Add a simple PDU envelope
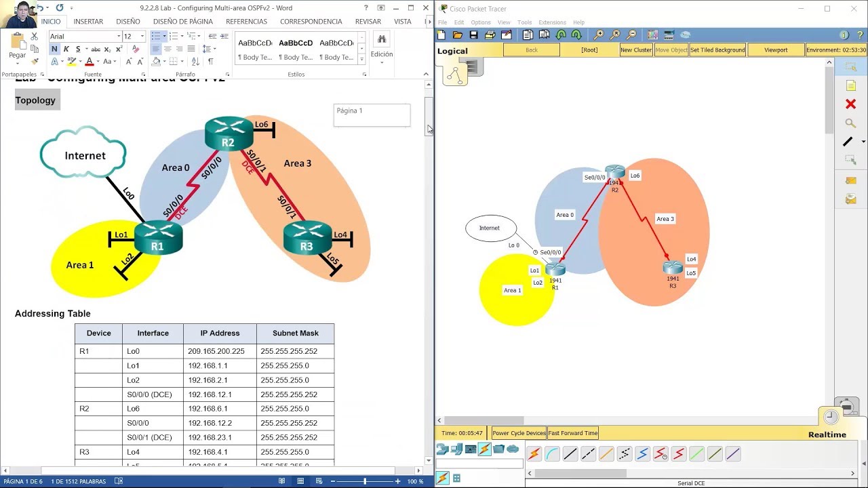The image size is (868, 488). pos(850,180)
